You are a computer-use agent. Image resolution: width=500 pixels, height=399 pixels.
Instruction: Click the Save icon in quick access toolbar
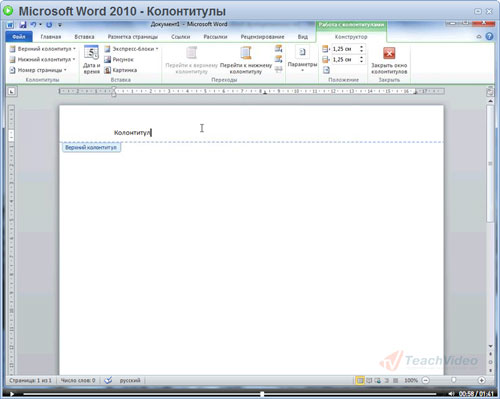(23, 25)
